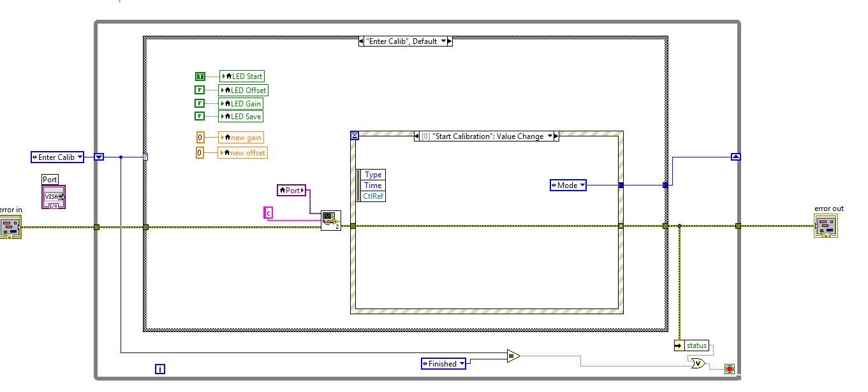Viewport: 868px width, 392px height.
Task: Select the OR logic gate node
Action: pyautogui.click(x=698, y=363)
